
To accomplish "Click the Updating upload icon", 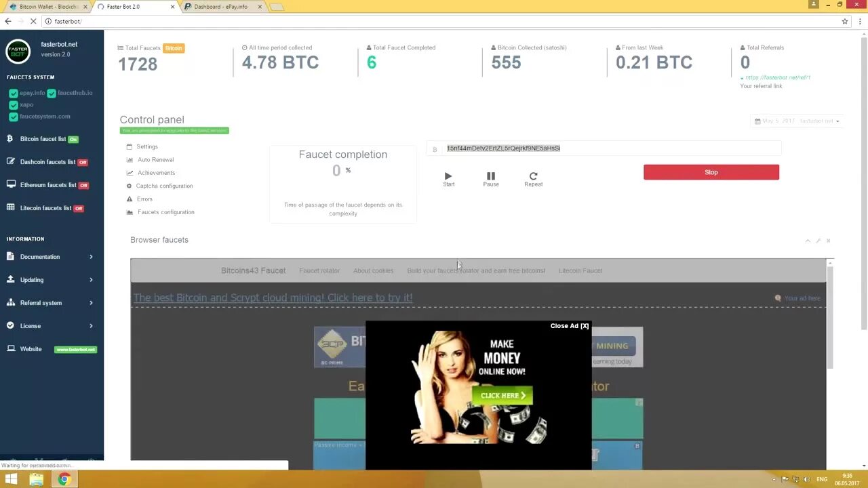I will click(x=10, y=280).
